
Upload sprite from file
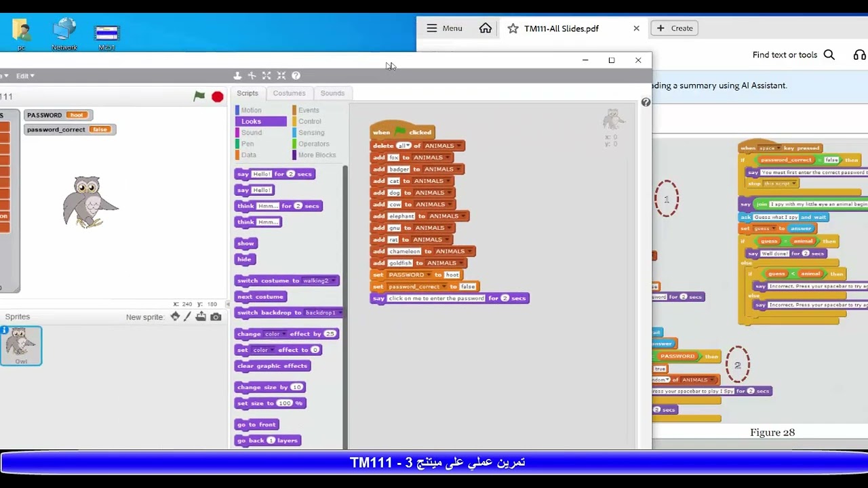pos(201,317)
